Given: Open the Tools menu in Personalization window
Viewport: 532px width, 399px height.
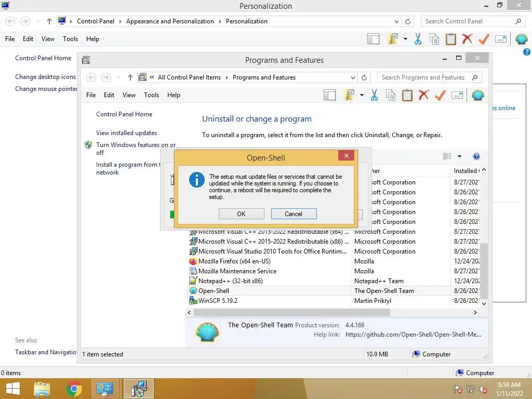Looking at the screenshot, I should [x=70, y=38].
